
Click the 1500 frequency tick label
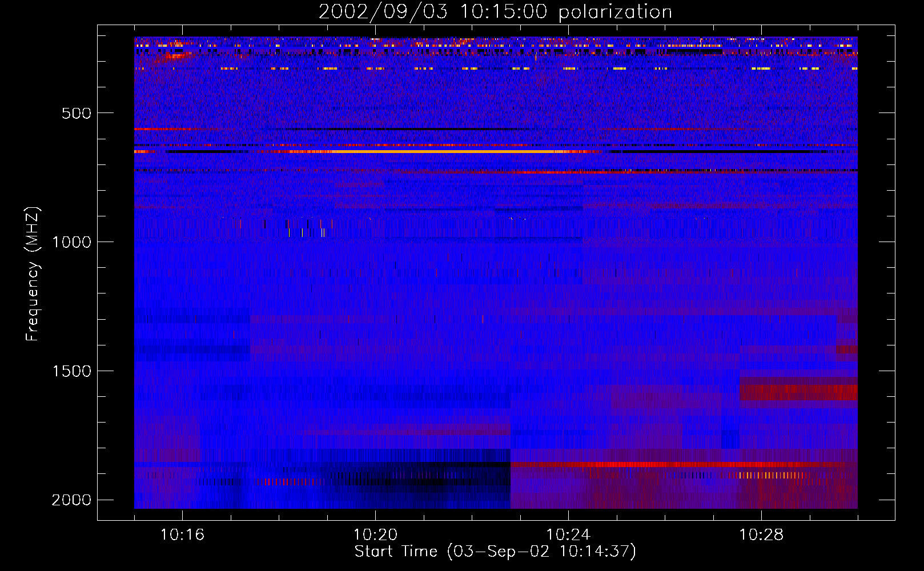tap(71, 371)
